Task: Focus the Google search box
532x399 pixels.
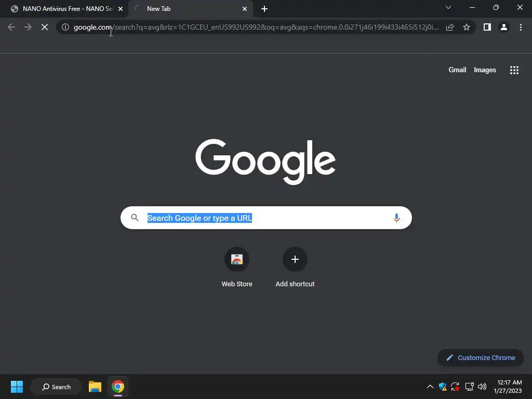Action: (x=266, y=218)
